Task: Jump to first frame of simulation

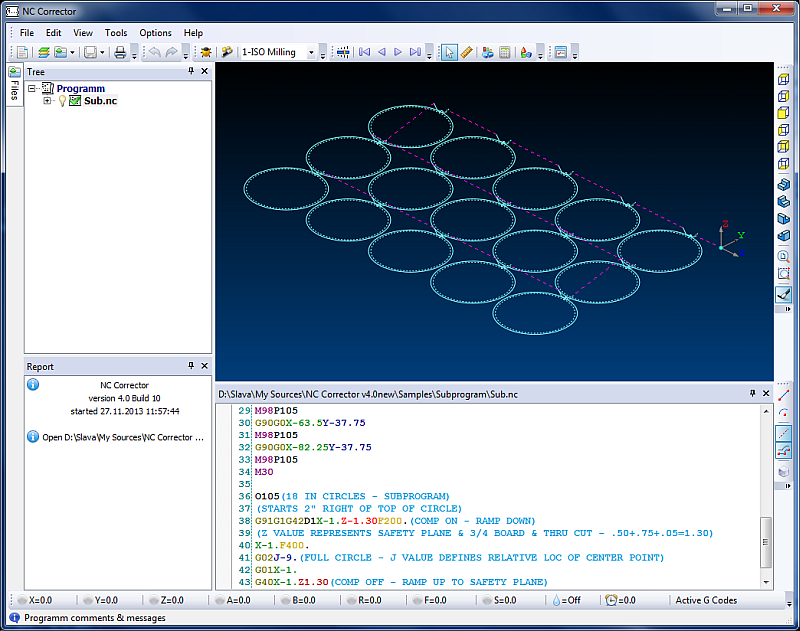Action: click(365, 52)
